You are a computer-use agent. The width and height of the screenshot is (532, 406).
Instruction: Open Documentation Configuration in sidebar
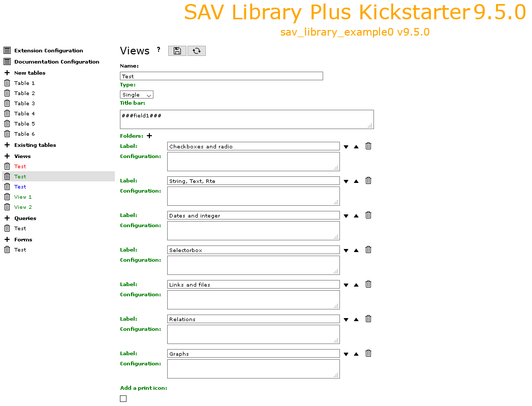pos(57,61)
